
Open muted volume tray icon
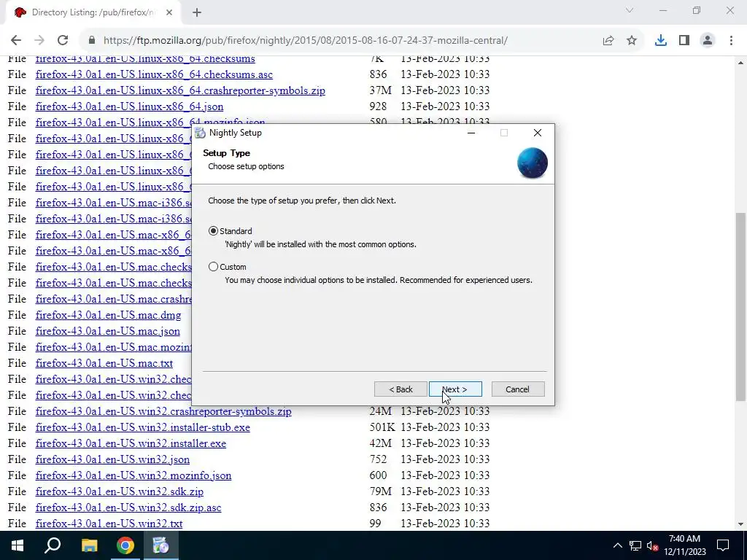click(652, 545)
